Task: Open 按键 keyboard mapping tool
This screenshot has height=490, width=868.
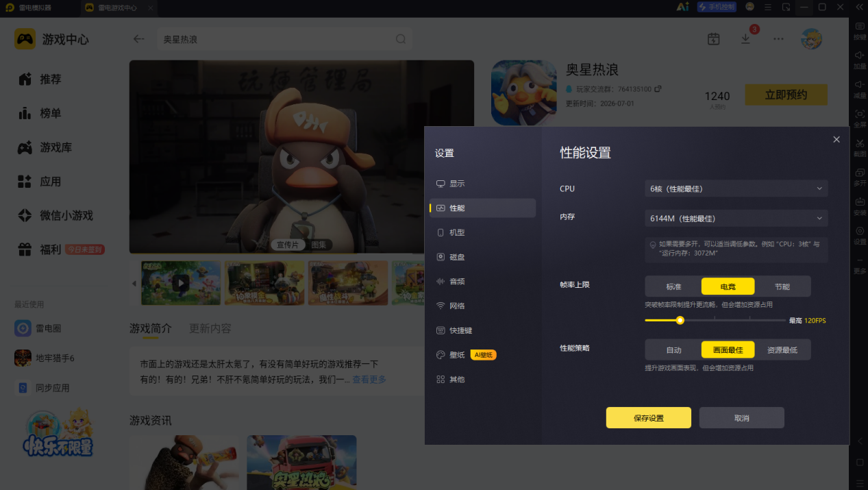Action: 860,30
